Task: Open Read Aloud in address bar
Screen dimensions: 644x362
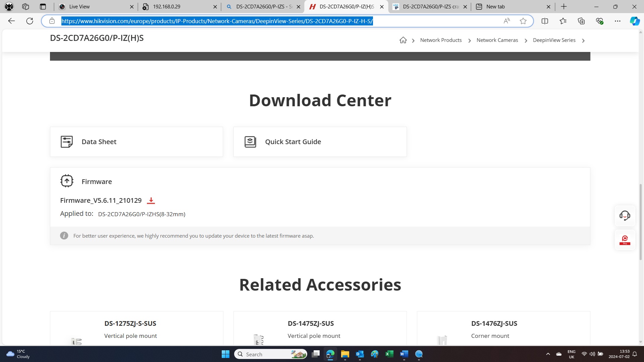Action: click(x=506, y=21)
